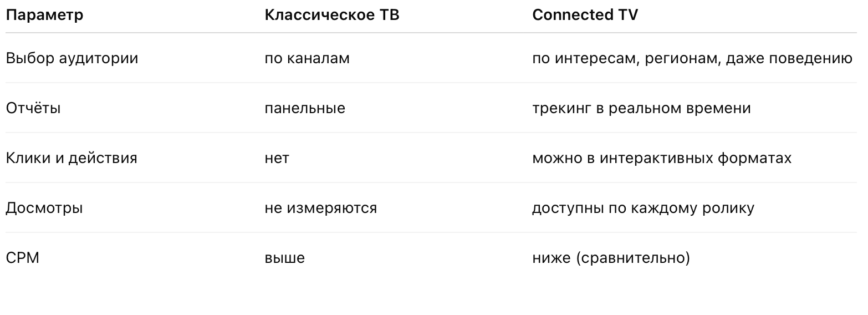Click the word ролику in Досмотры row
Viewport: 868px width, 315px height.
[728, 209]
